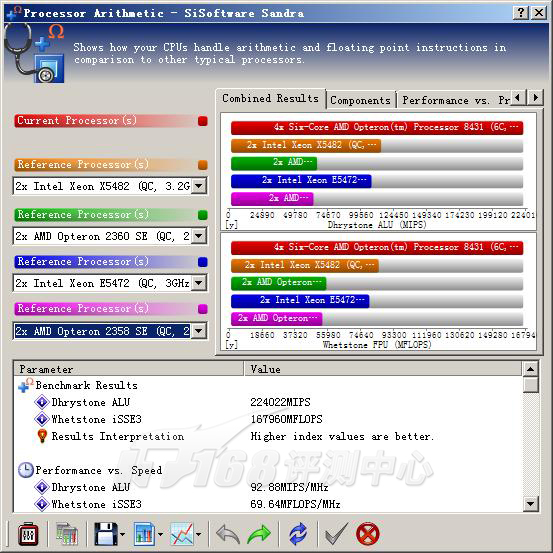Click the copy results toolbar icon
The width and height of the screenshot is (553, 553).
tap(67, 534)
